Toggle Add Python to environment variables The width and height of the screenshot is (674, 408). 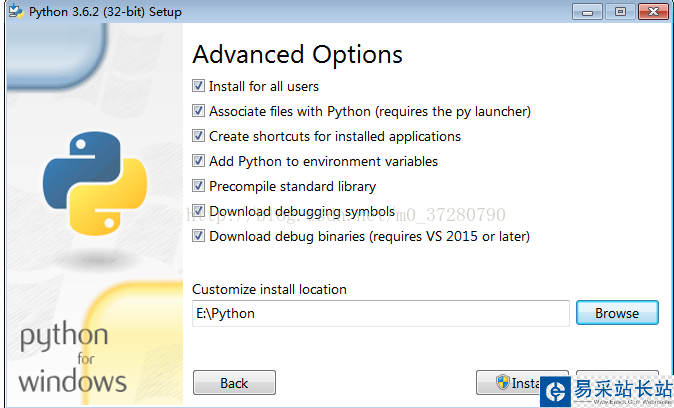click(198, 160)
